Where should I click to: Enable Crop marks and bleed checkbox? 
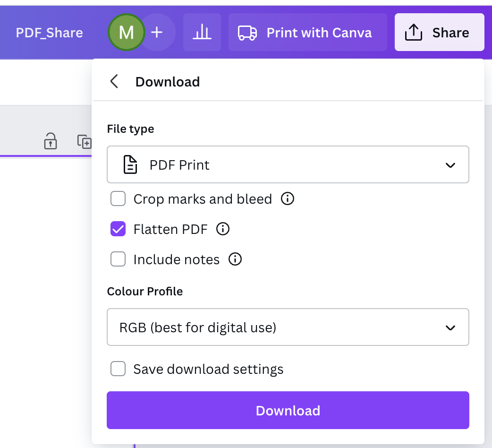pos(118,199)
